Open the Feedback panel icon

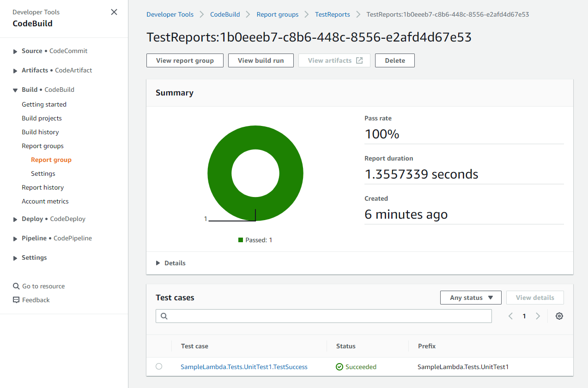click(15, 300)
